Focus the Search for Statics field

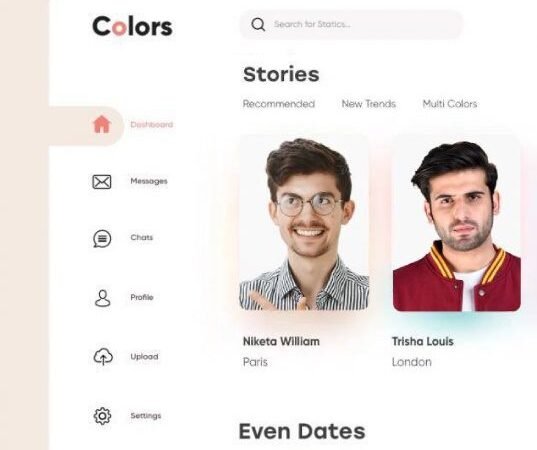[351, 25]
